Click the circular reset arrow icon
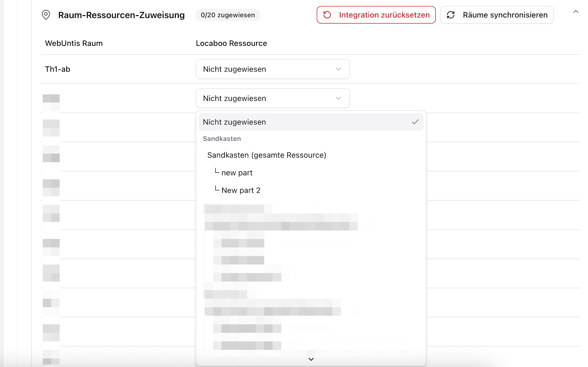 coord(327,15)
